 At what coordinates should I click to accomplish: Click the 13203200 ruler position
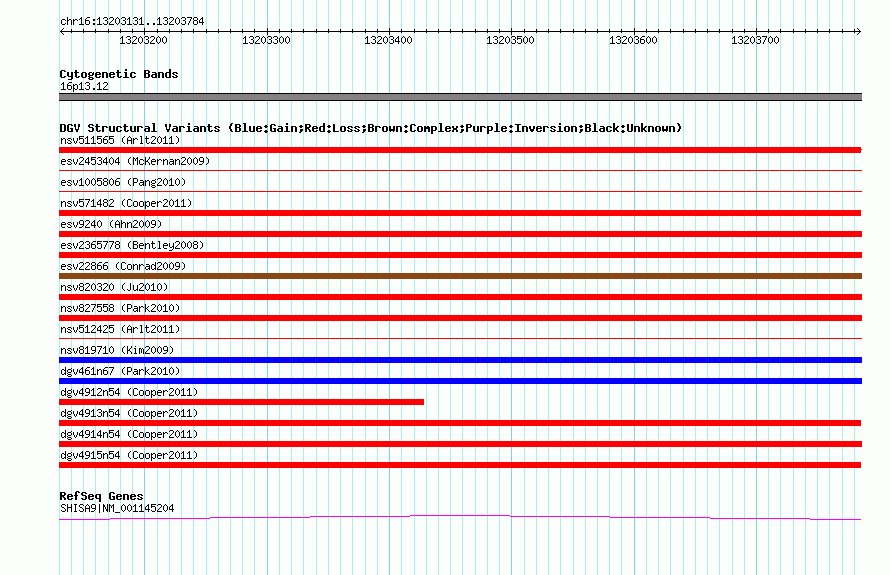[143, 40]
